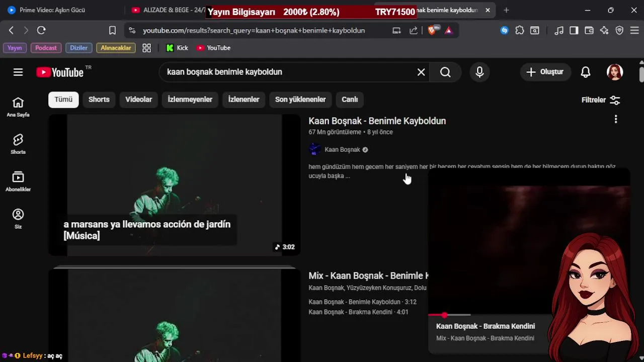The image size is (644, 362).
Task: Open a new browser tab
Action: coord(506,10)
